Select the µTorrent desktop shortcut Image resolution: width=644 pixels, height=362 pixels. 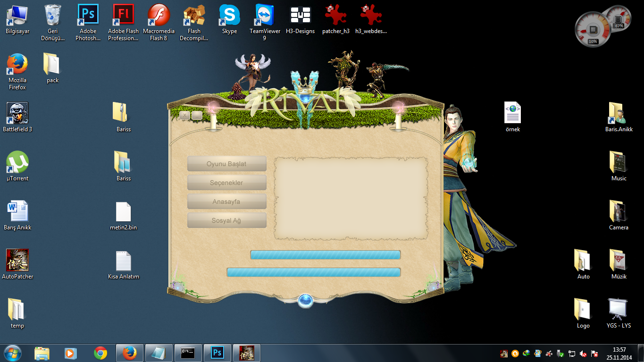17,167
